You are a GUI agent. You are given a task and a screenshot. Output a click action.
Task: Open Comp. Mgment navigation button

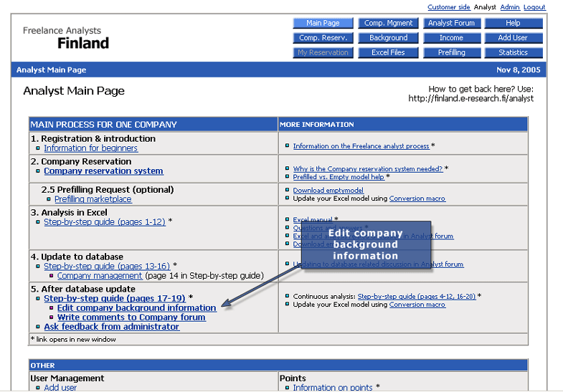tap(388, 24)
